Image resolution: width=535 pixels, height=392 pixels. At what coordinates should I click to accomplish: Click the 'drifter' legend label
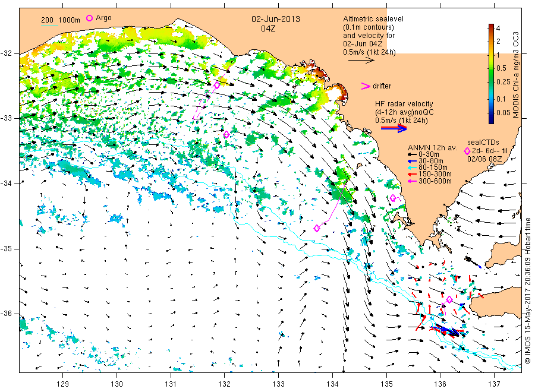click(382, 86)
